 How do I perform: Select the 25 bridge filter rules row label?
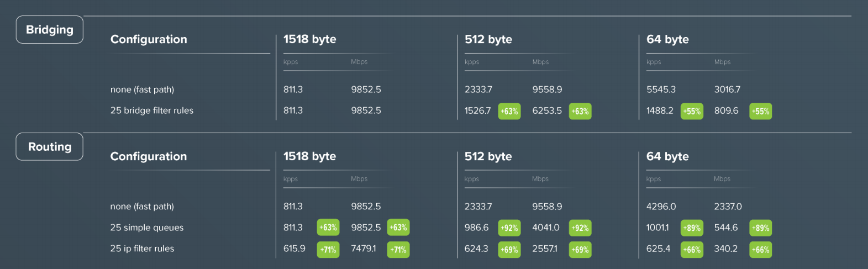coord(152,110)
